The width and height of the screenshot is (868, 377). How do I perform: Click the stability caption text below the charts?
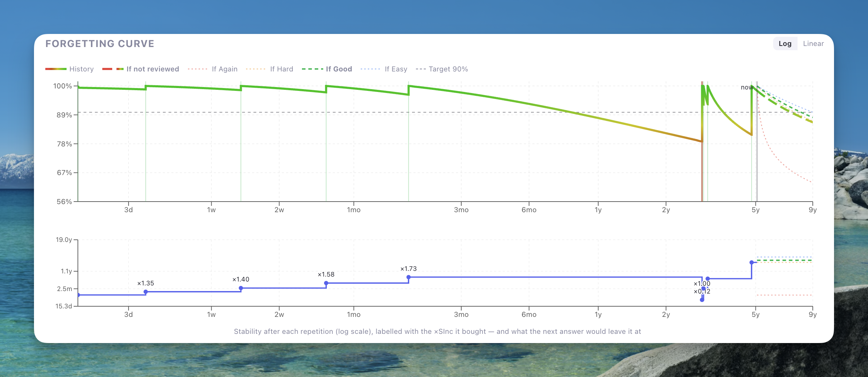coord(438,331)
